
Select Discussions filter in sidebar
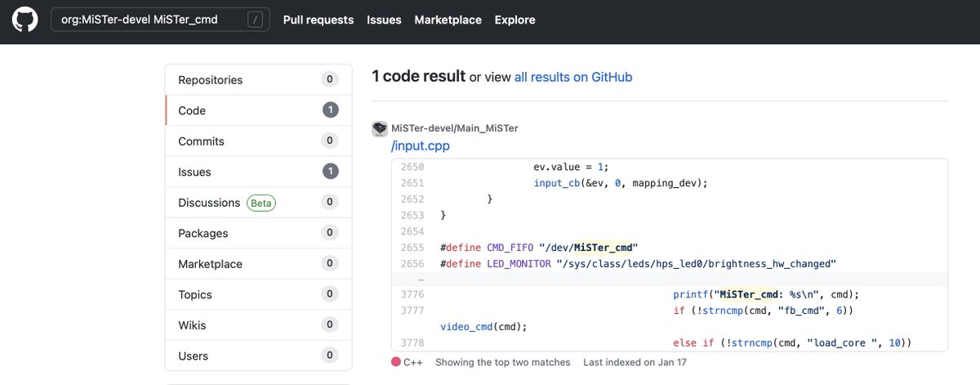tap(258, 203)
